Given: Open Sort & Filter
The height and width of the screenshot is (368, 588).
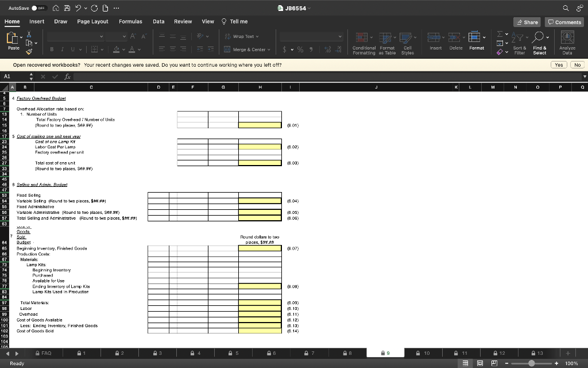Looking at the screenshot, I should coord(519,43).
